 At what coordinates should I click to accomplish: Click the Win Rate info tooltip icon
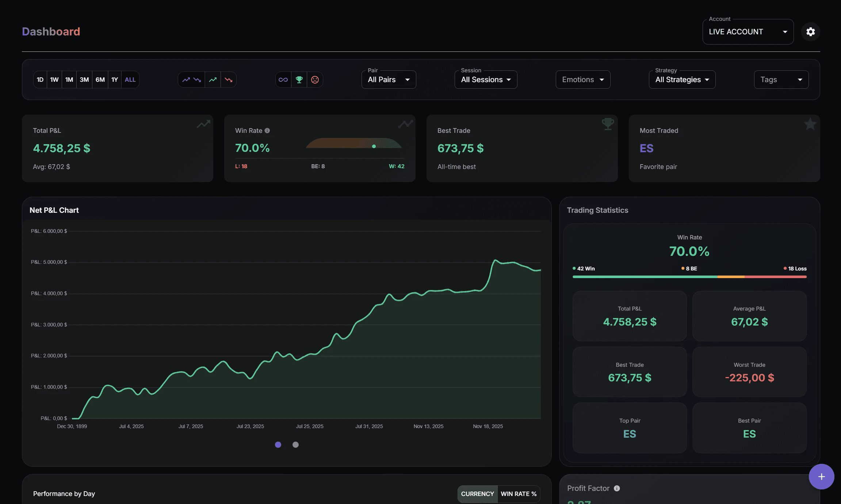[268, 130]
